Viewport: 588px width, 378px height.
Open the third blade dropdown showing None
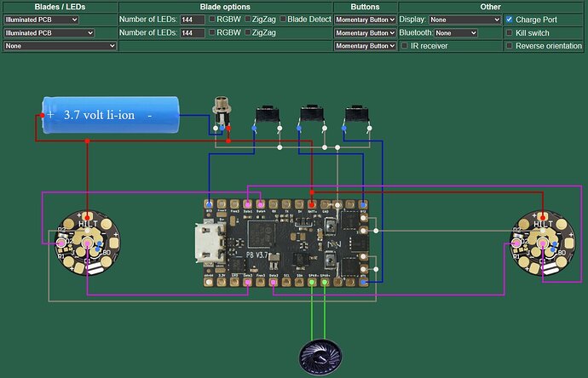[60, 46]
